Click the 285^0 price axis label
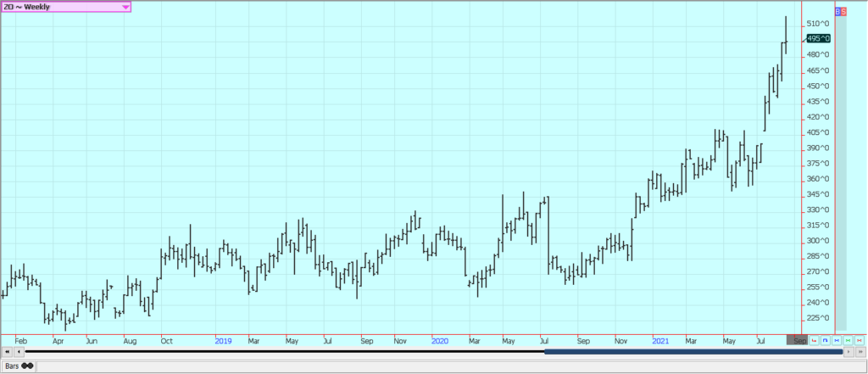 coord(818,256)
